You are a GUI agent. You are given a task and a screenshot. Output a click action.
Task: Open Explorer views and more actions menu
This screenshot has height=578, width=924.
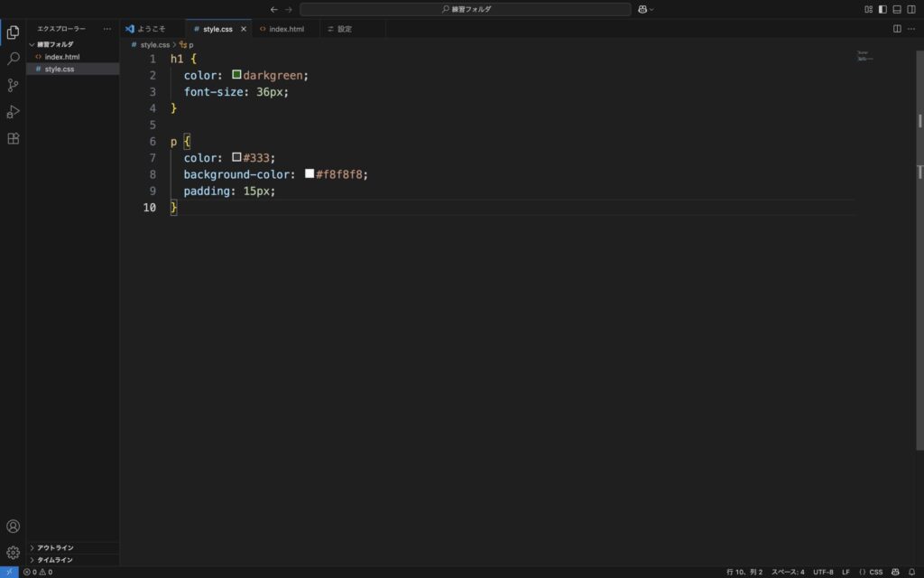tap(106, 28)
